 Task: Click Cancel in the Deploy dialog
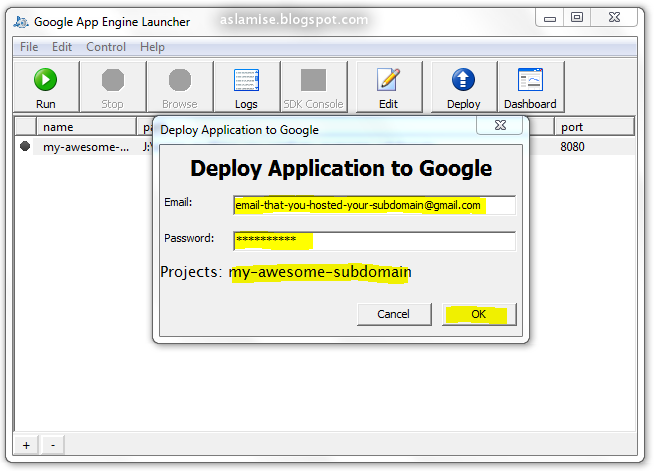394,314
